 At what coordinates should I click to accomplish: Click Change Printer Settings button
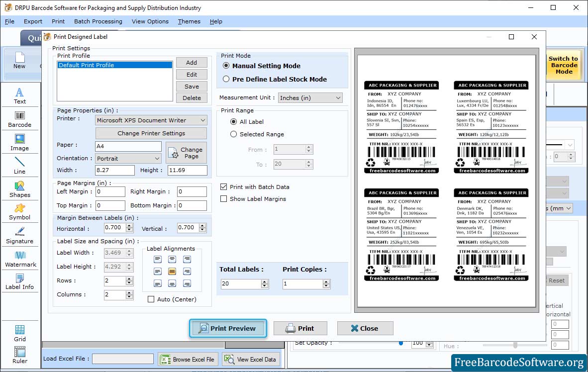point(151,133)
